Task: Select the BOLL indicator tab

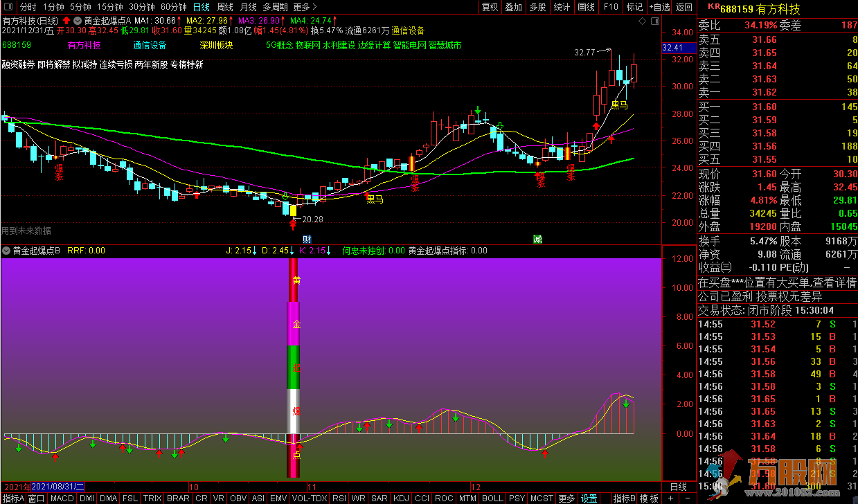Action: click(492, 498)
